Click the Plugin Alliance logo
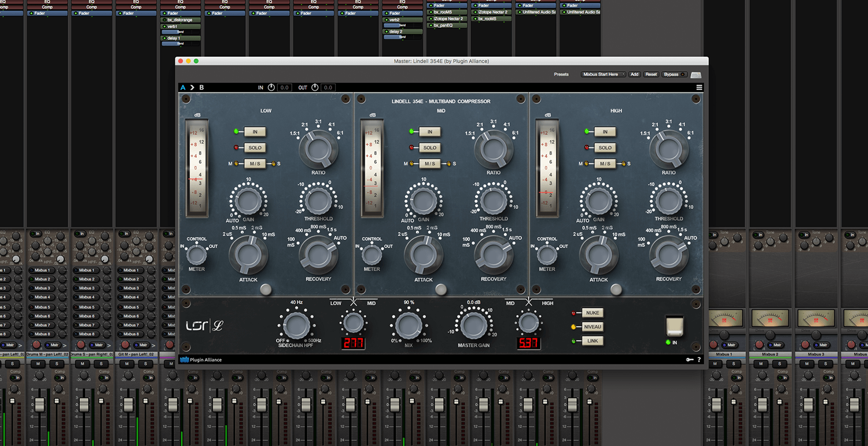Screen dimensions: 868x446 pyautogui.click(x=201, y=360)
